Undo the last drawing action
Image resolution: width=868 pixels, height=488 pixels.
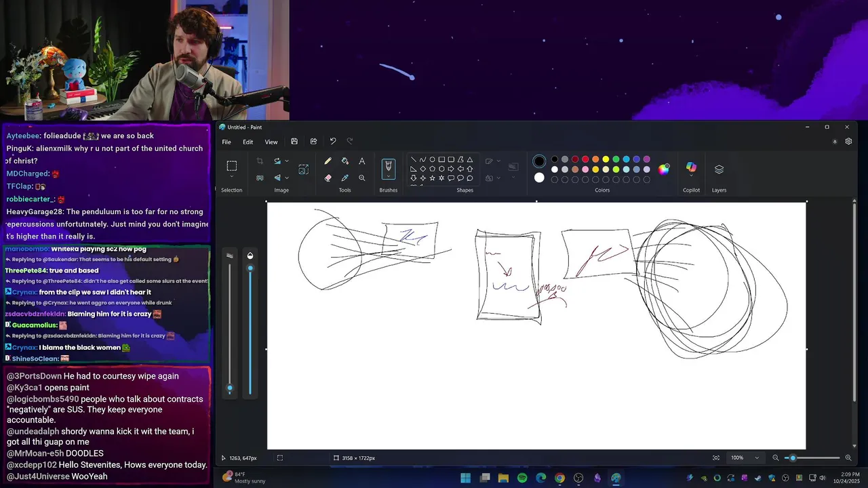tap(332, 142)
